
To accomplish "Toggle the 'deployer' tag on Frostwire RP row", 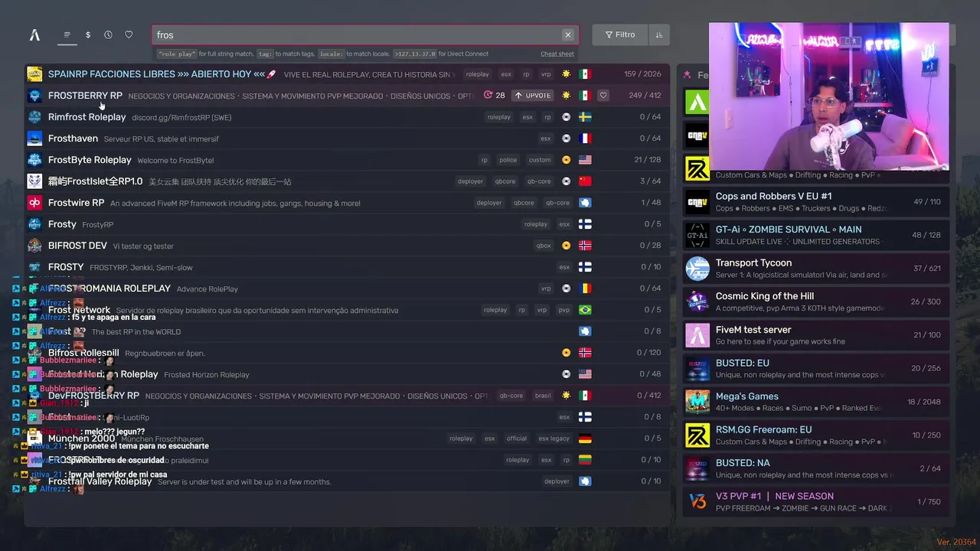I will (489, 203).
